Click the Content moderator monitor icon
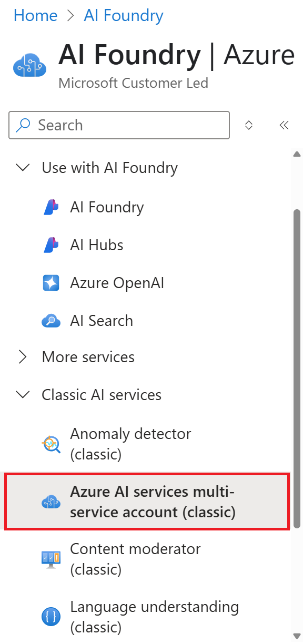303x644 pixels. (51, 558)
